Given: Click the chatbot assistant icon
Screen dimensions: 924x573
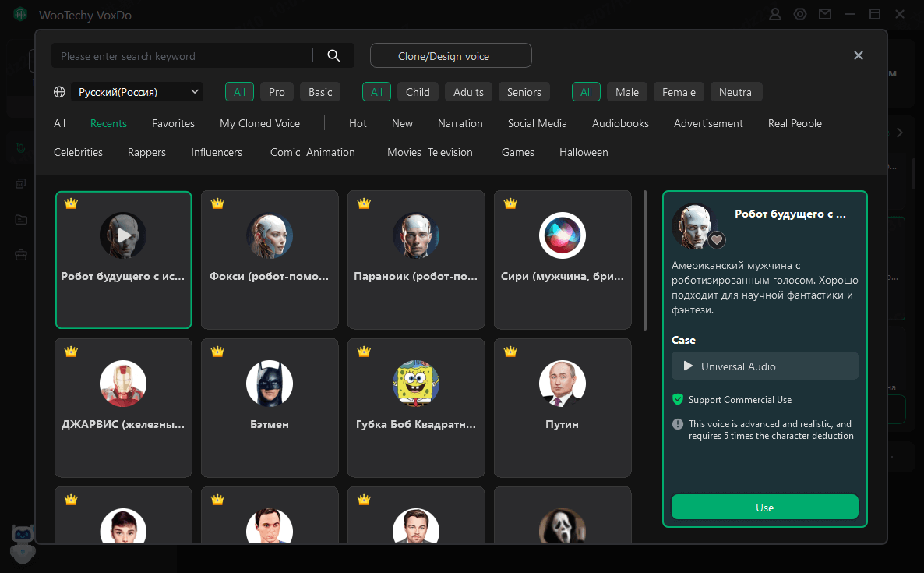Looking at the screenshot, I should click(x=23, y=543).
